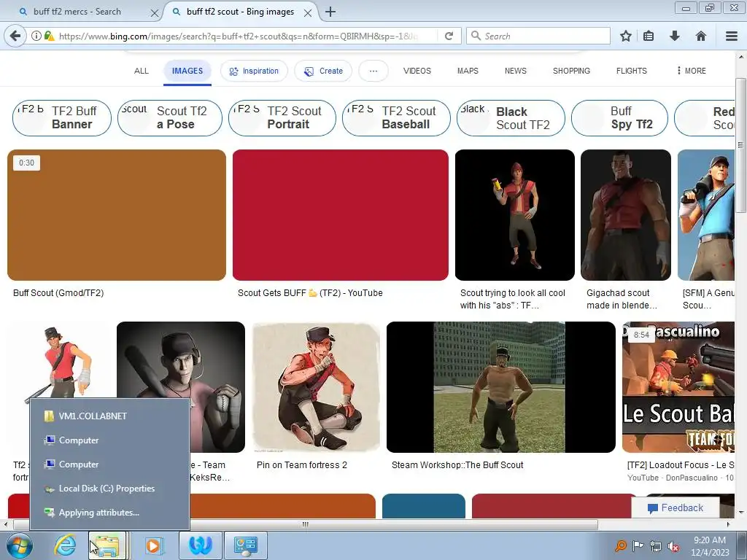The image size is (747, 560).
Task: Click the 'Pin on Team fortress 2' caption
Action: 301,464
